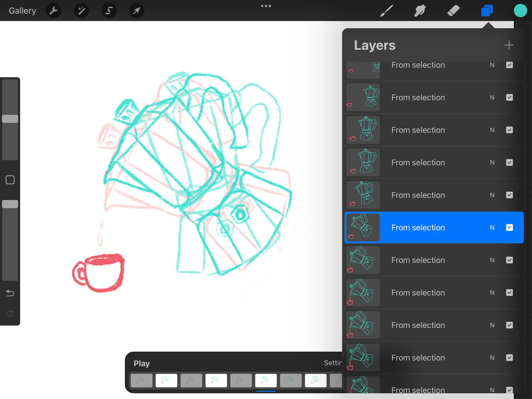Close the Layers panel via layers icon
This screenshot has width=532, height=399.
[x=487, y=11]
